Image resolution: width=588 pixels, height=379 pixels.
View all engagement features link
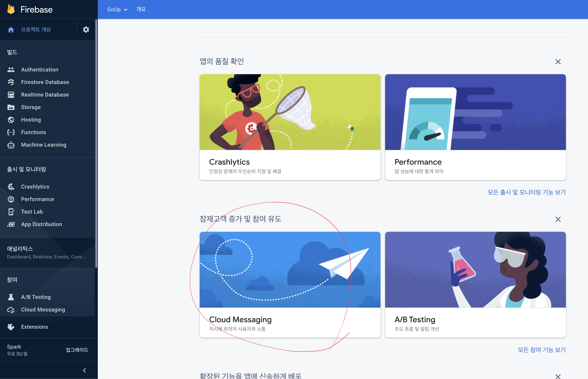541,350
